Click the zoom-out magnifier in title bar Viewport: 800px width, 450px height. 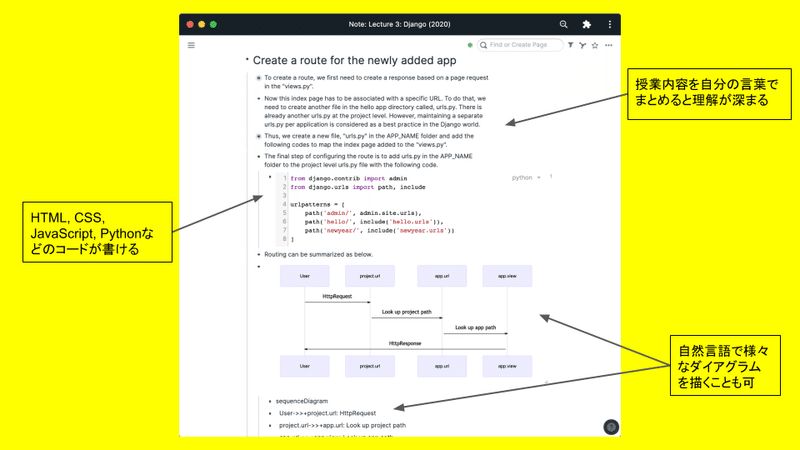coord(563,24)
